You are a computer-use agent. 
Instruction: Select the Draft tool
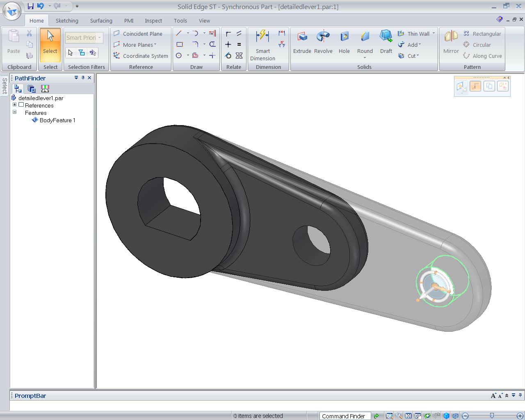coord(386,42)
